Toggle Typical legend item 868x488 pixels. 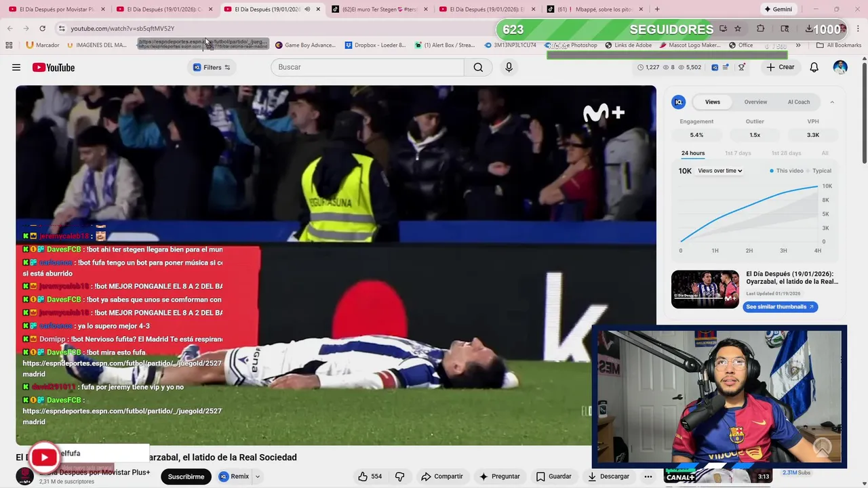pos(818,171)
